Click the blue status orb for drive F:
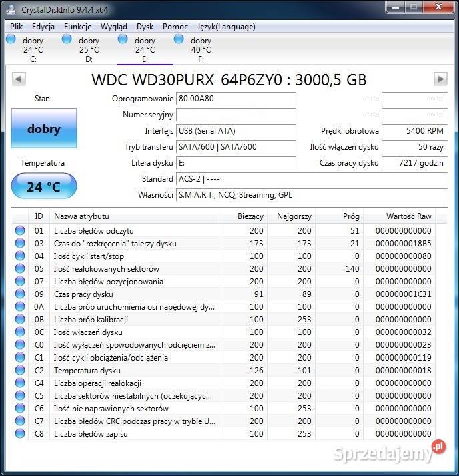Screen dimensions: 459x476 click(x=179, y=39)
